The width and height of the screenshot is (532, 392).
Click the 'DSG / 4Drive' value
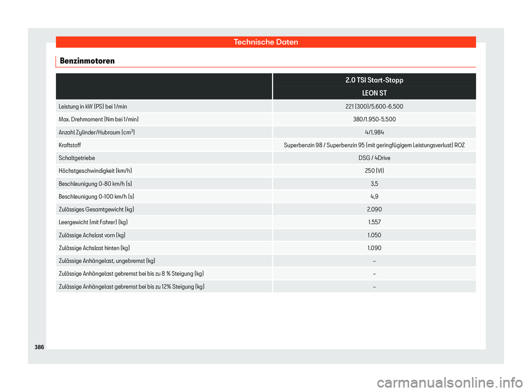click(374, 158)
